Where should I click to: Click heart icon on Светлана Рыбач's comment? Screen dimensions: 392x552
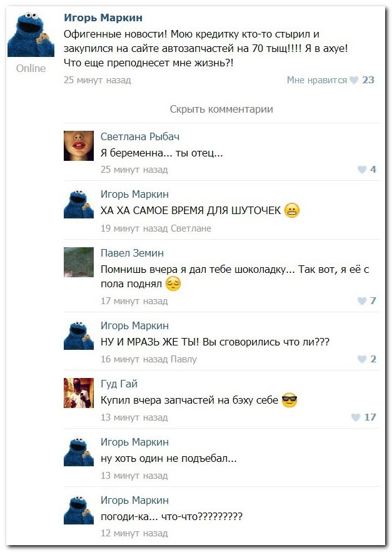point(362,170)
